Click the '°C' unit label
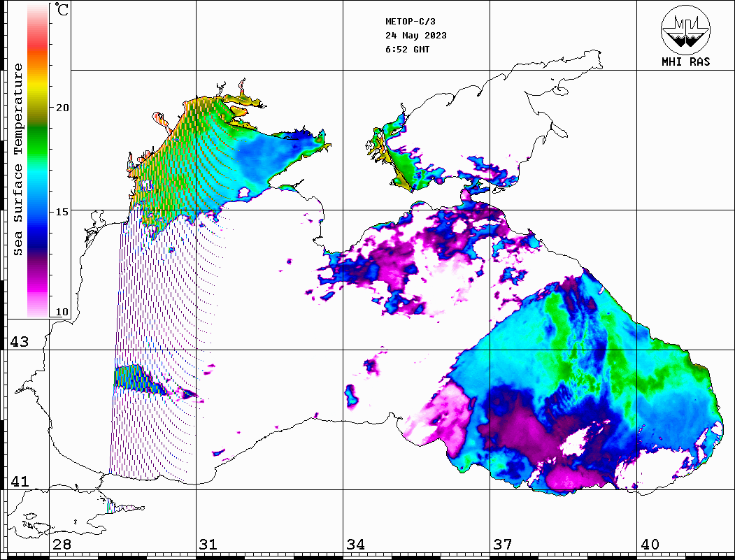735x560 pixels. click(62, 9)
